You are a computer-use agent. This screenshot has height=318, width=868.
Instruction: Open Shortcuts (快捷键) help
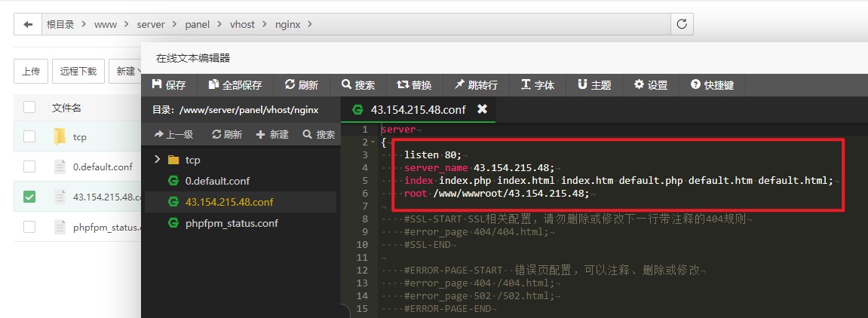coord(713,85)
